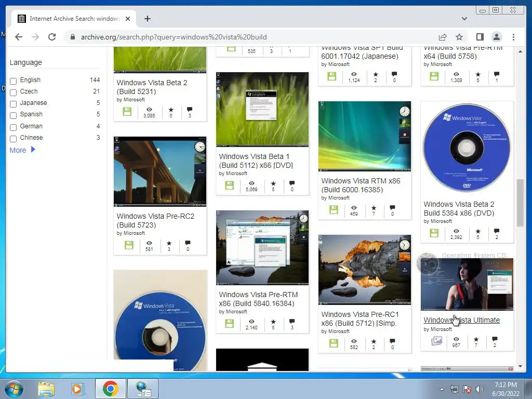Open the Windows Start menu orb
The height and width of the screenshot is (399, 532).
pyautogui.click(x=14, y=389)
